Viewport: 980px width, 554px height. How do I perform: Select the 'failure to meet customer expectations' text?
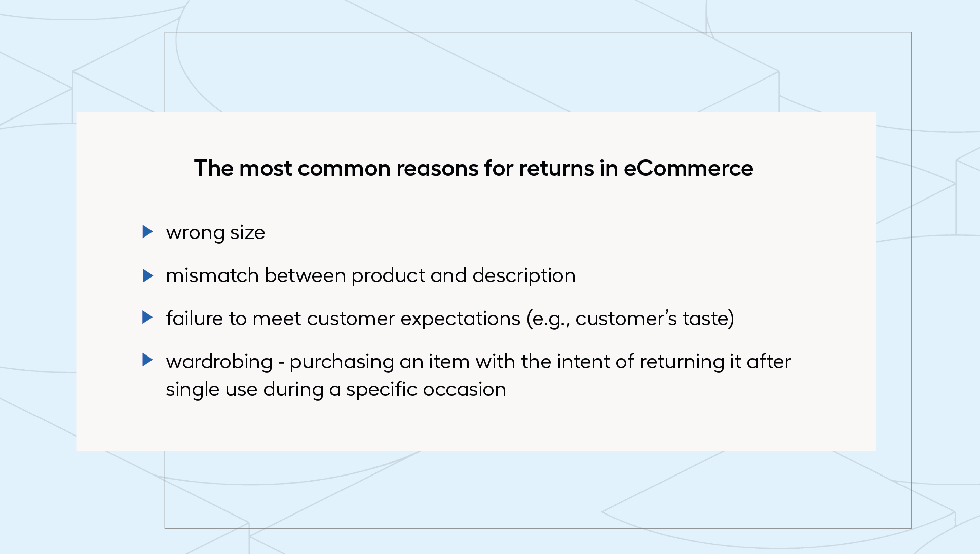point(343,319)
